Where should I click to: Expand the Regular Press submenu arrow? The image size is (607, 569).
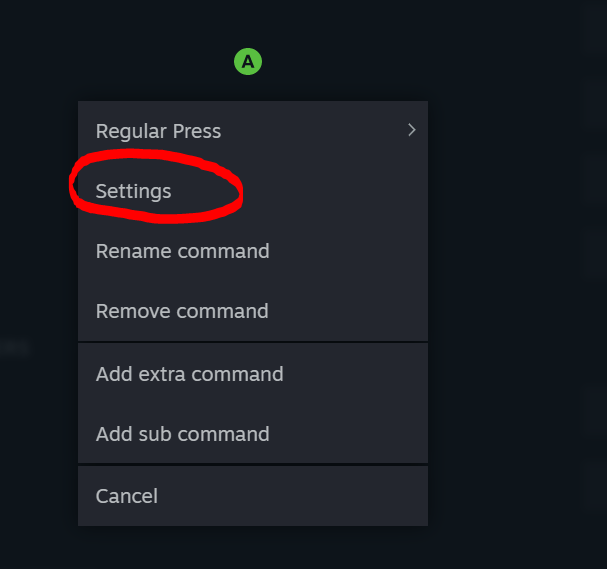[x=411, y=130]
